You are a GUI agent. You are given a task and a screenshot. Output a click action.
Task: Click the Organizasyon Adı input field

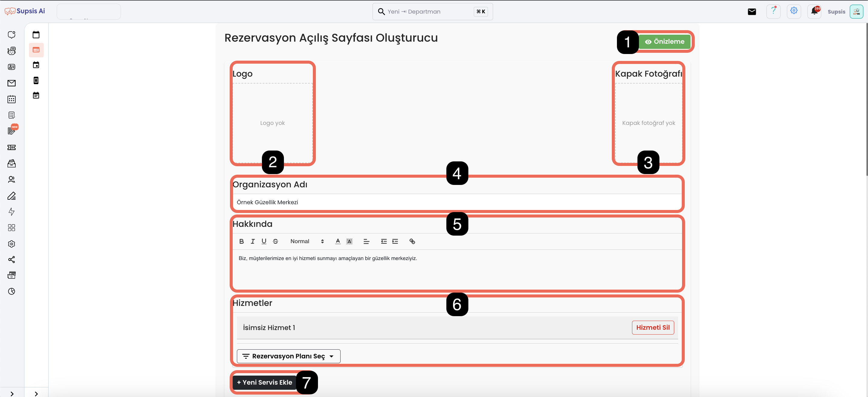click(x=457, y=202)
